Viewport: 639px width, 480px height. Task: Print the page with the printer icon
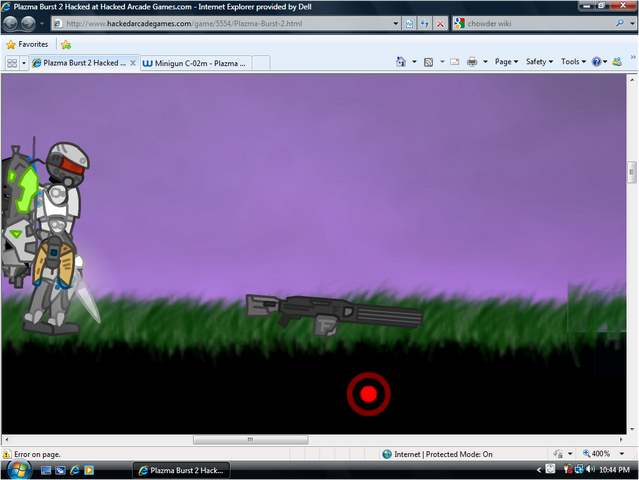[472, 62]
